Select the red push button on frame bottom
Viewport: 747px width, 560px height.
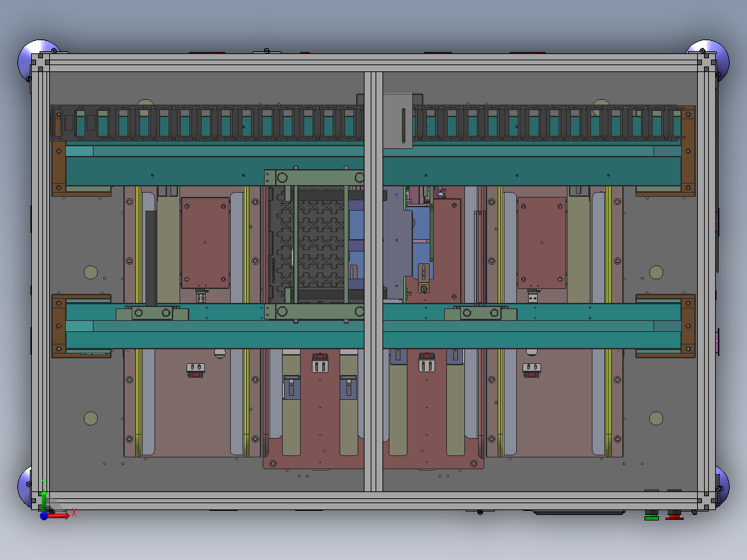(x=674, y=515)
